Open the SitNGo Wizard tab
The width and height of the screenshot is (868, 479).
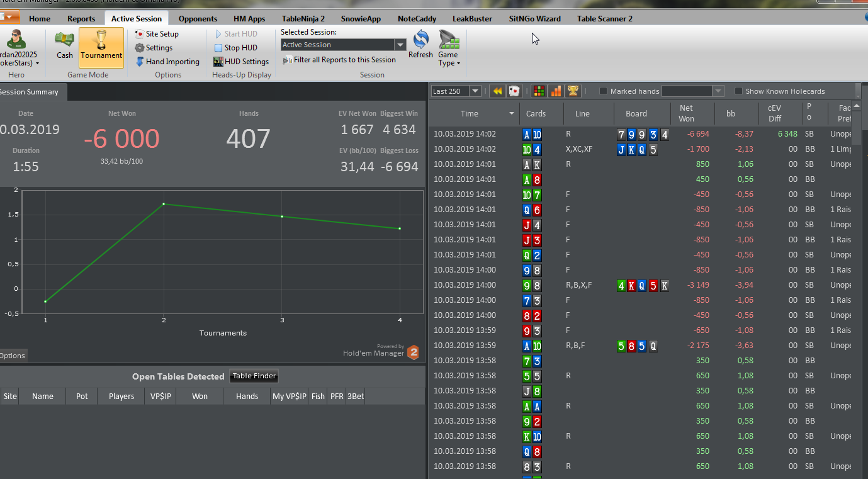click(534, 19)
